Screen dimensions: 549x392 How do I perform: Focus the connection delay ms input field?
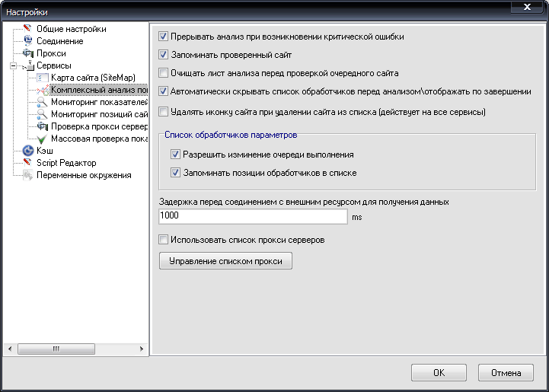253,216
